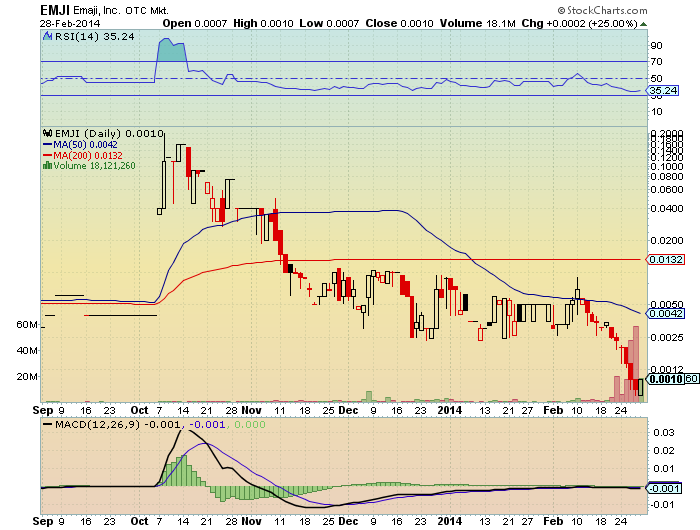Click the 35.24 RSI value tag
Image resolution: width=700 pixels, height=530 pixels.
click(662, 91)
